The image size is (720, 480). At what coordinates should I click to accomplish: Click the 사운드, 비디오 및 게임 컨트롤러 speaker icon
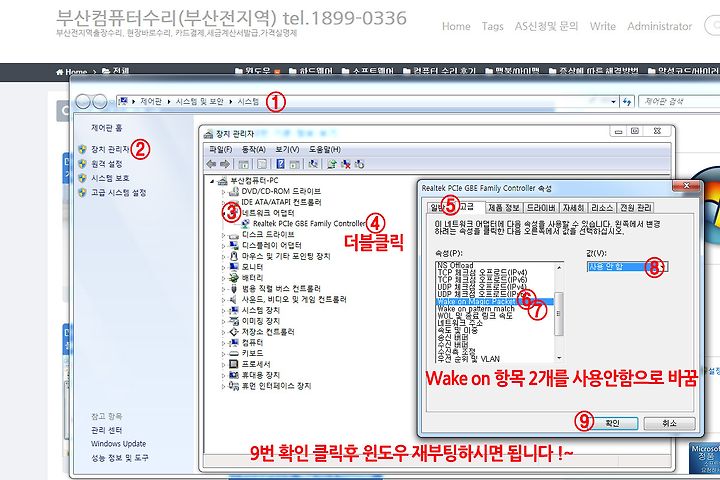coord(234,299)
